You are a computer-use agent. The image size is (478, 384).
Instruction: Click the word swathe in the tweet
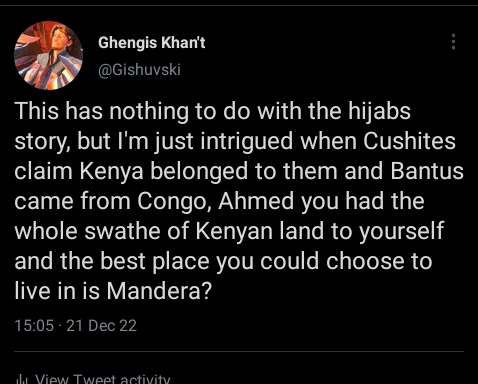tap(122, 231)
